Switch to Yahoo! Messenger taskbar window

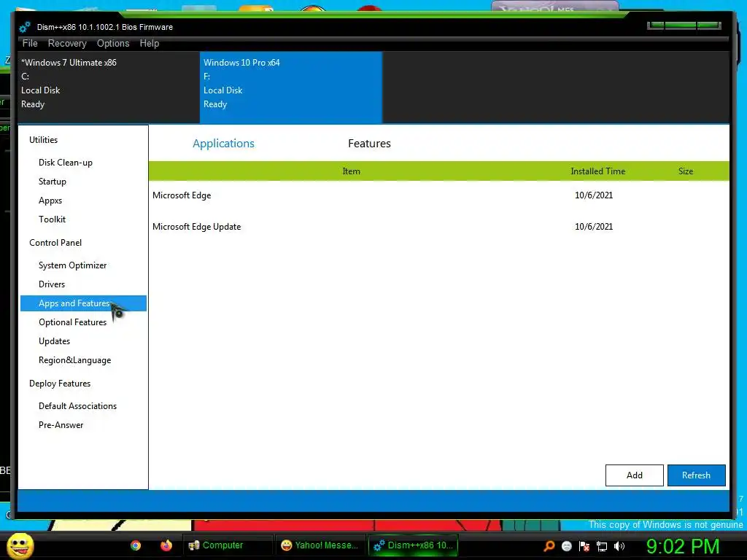(320, 545)
